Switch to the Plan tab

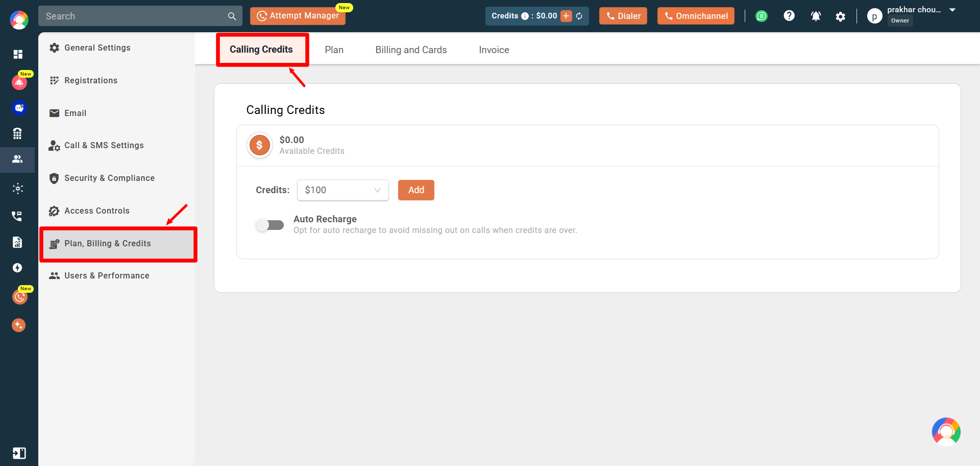(x=334, y=50)
